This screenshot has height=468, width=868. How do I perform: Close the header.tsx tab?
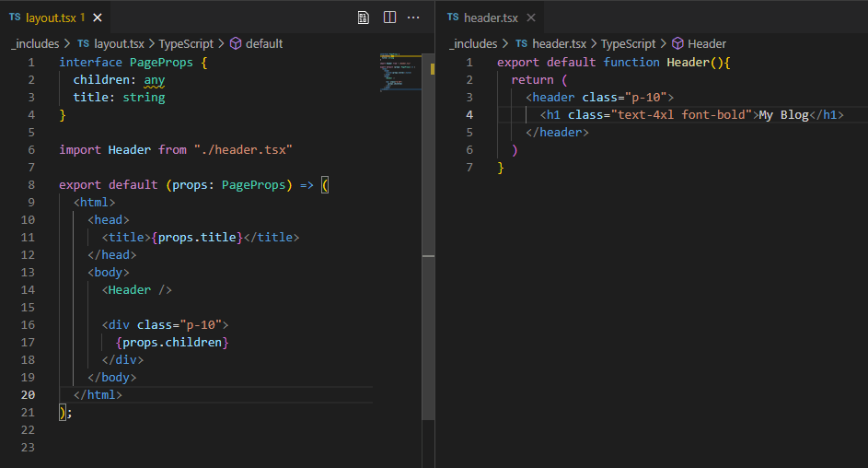(x=531, y=18)
